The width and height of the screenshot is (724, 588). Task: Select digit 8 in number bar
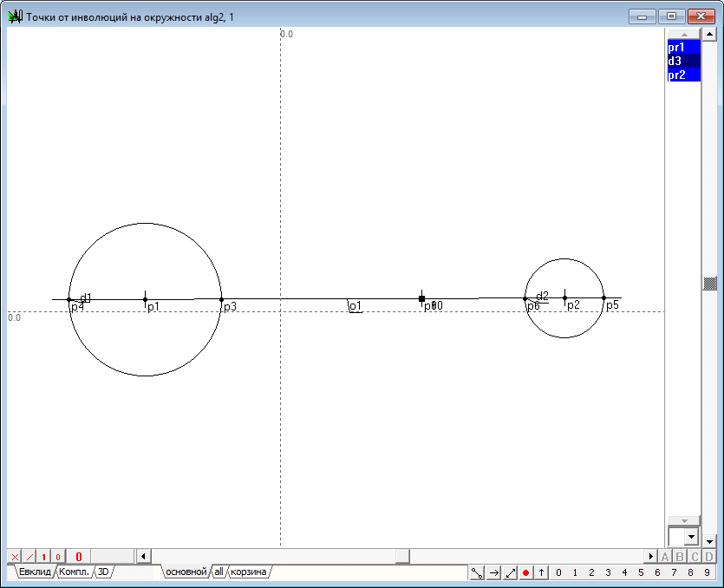pos(690,572)
